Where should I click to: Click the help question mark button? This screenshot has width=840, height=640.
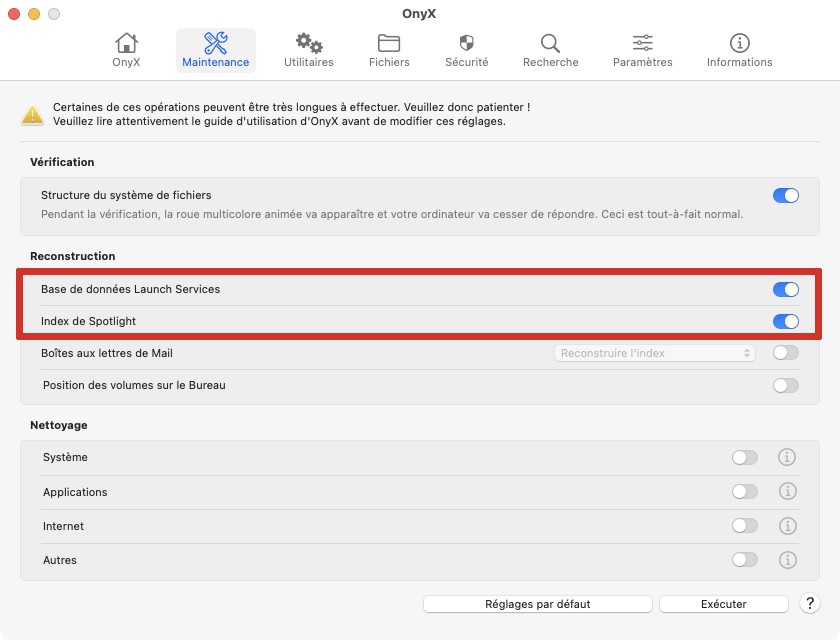[x=809, y=604]
